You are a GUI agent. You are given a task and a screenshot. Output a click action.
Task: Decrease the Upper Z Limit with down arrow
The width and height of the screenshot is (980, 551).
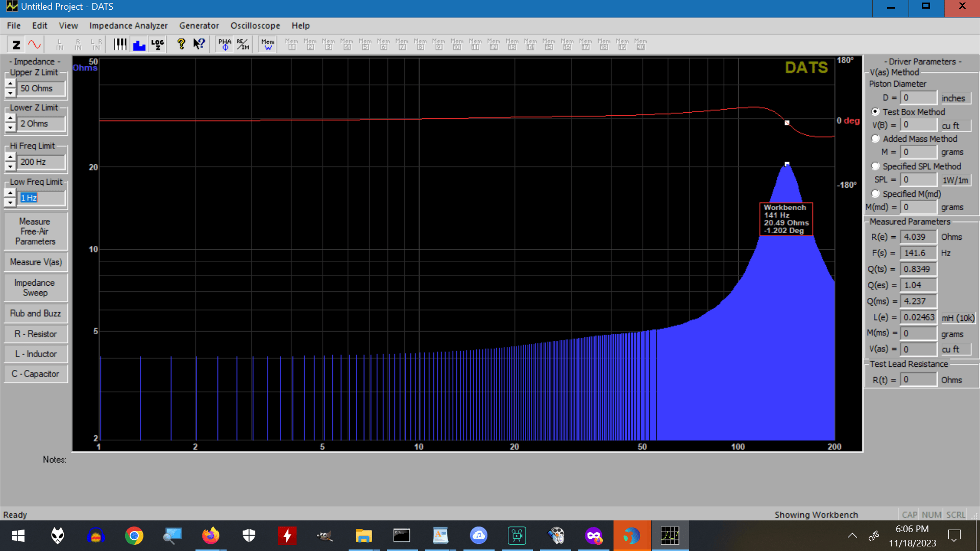pyautogui.click(x=10, y=93)
